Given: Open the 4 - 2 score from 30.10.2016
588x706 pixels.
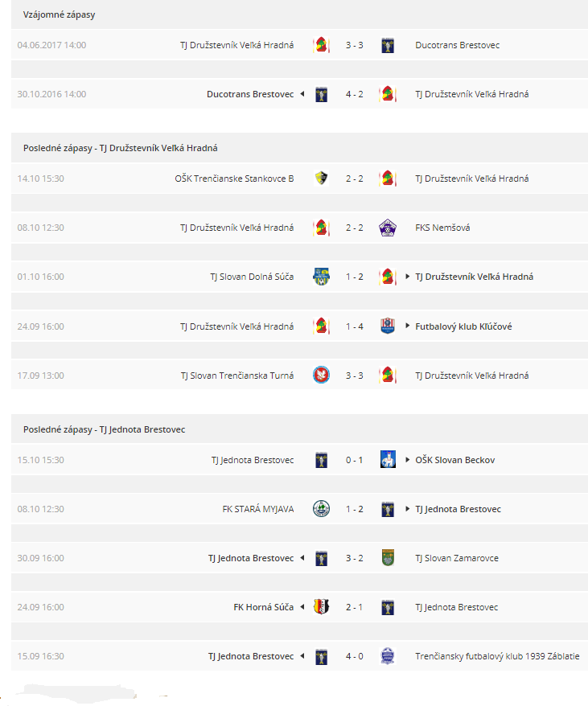Looking at the screenshot, I should pyautogui.click(x=355, y=94).
